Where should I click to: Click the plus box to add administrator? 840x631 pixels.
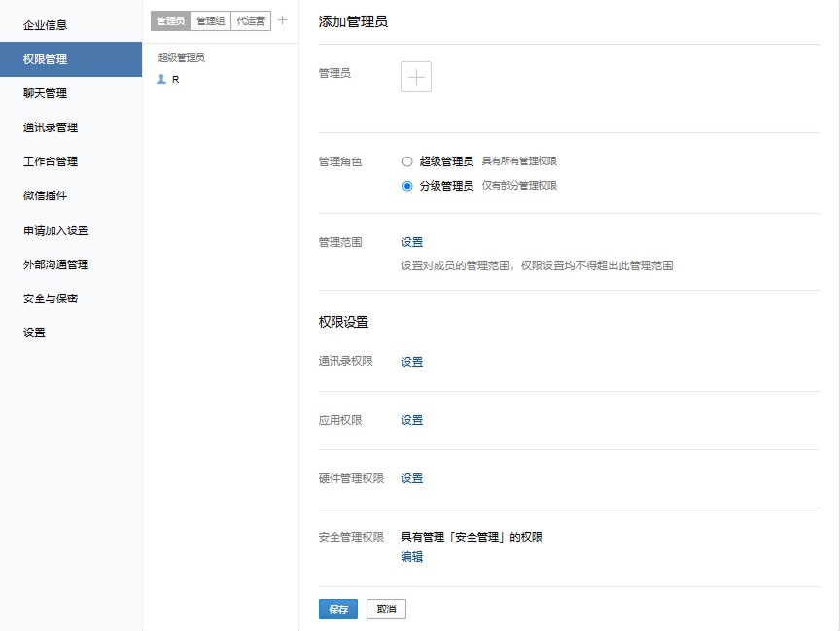coord(416,78)
